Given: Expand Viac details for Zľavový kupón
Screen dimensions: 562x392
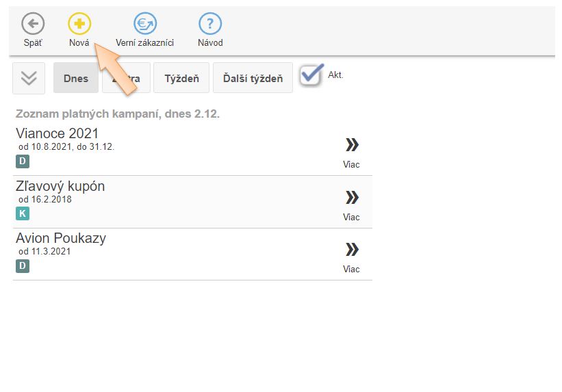Looking at the screenshot, I should tap(351, 198).
